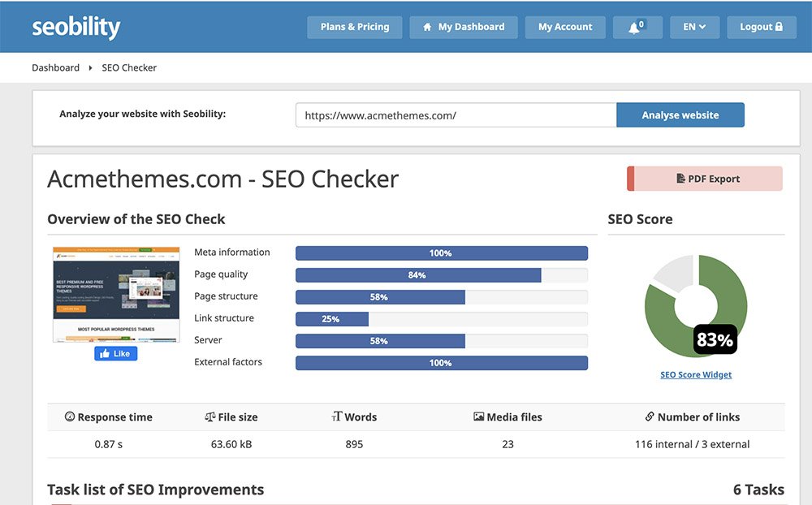The height and width of the screenshot is (505, 812).
Task: Click Overview of the SEO Check heading
Action: click(136, 219)
